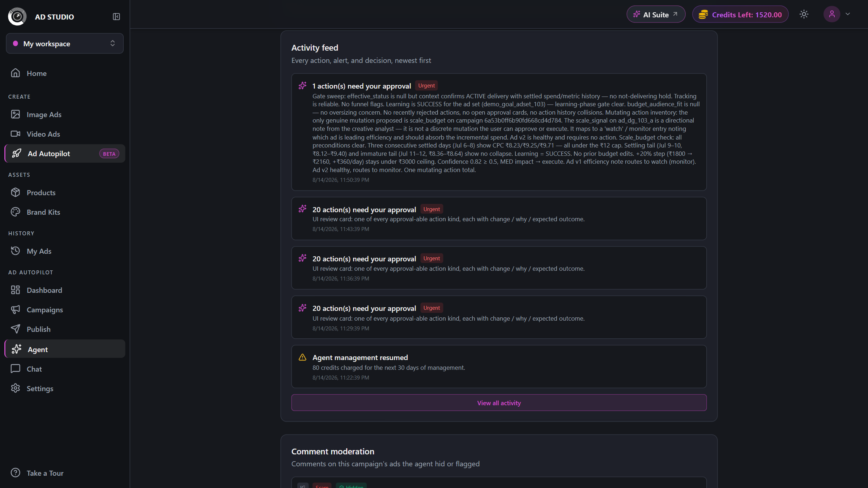This screenshot has height=488, width=868.
Task: Click '80 credits charged for the next 30 days' text
Action: pyautogui.click(x=389, y=368)
